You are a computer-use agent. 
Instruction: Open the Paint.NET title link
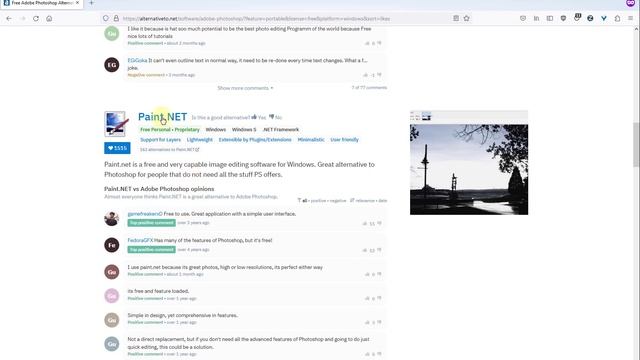[x=162, y=117]
